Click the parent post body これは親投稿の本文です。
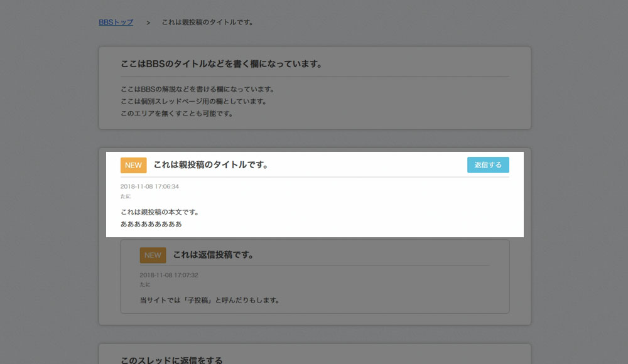 click(x=161, y=212)
